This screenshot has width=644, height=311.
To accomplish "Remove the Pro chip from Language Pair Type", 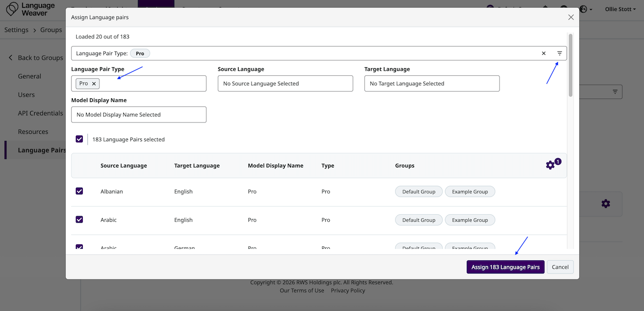I will click(94, 84).
